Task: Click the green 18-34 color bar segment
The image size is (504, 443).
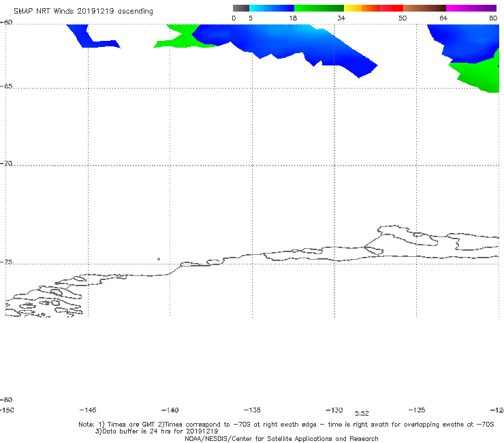Action: pos(319,8)
